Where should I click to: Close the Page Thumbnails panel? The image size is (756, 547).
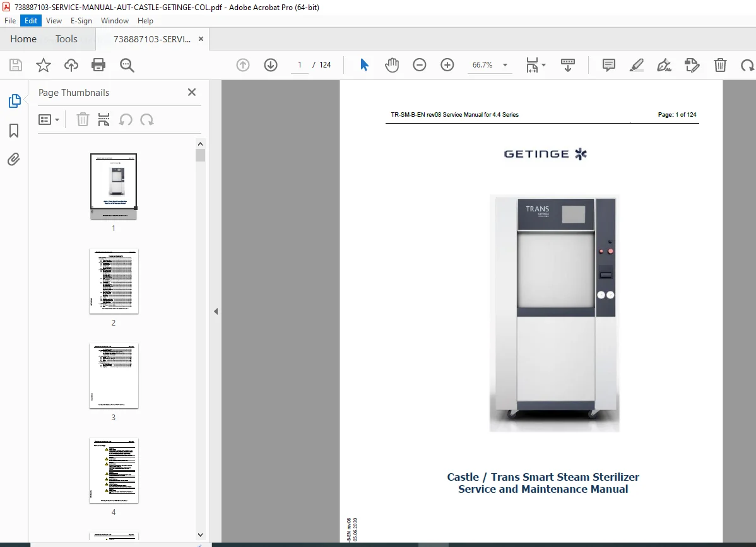[x=191, y=92]
